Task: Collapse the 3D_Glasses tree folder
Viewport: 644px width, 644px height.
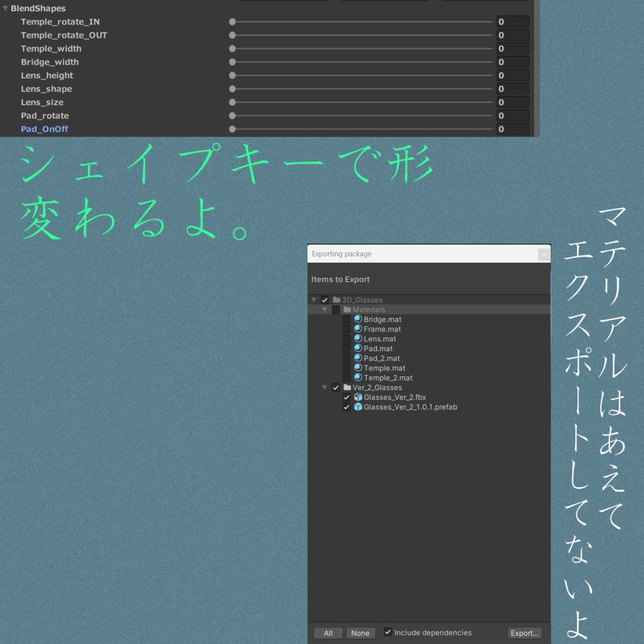Action: tap(314, 300)
